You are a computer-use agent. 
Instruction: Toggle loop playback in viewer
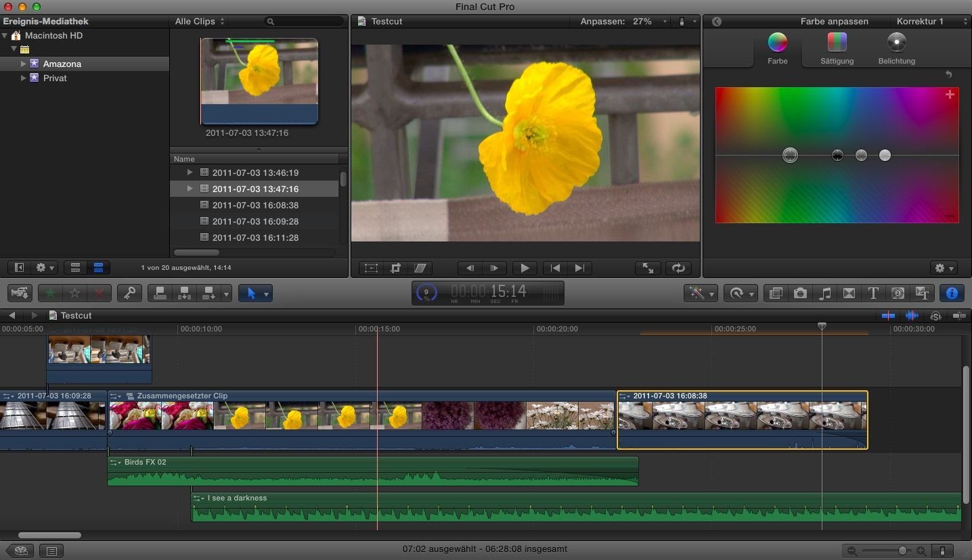(x=678, y=268)
